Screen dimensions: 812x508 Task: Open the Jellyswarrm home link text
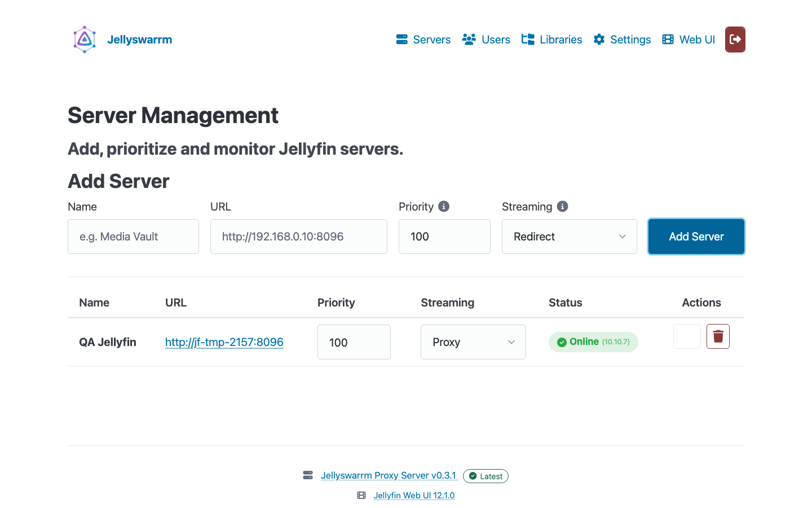point(139,40)
